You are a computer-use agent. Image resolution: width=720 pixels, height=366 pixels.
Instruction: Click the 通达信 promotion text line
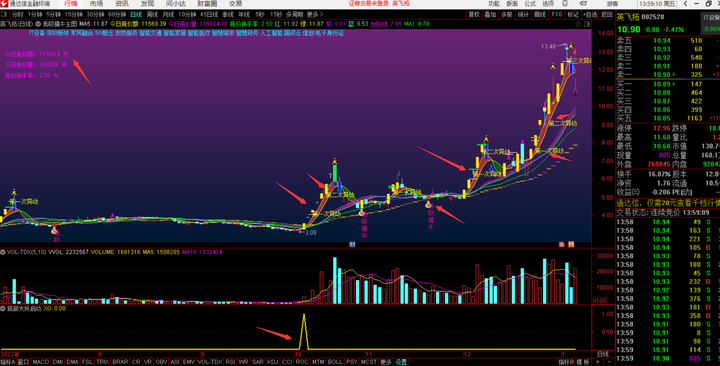tap(668, 203)
